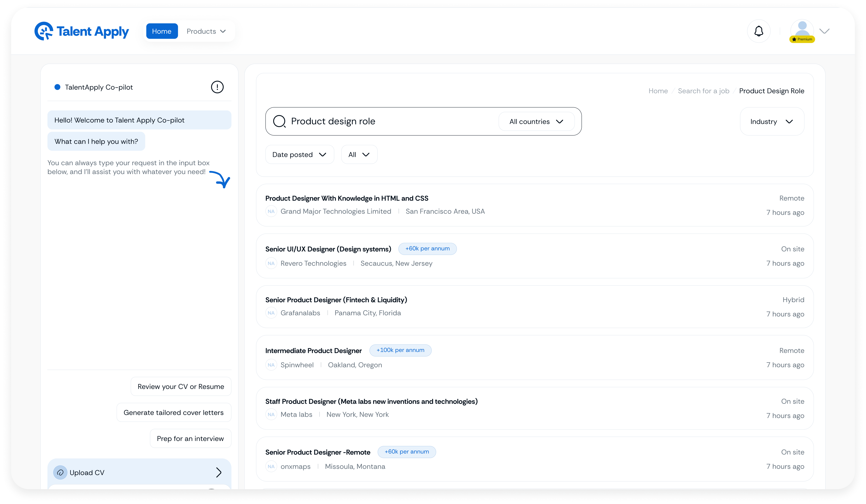
Task: Click the Co-pilot info exclamation icon
Action: pyautogui.click(x=217, y=87)
